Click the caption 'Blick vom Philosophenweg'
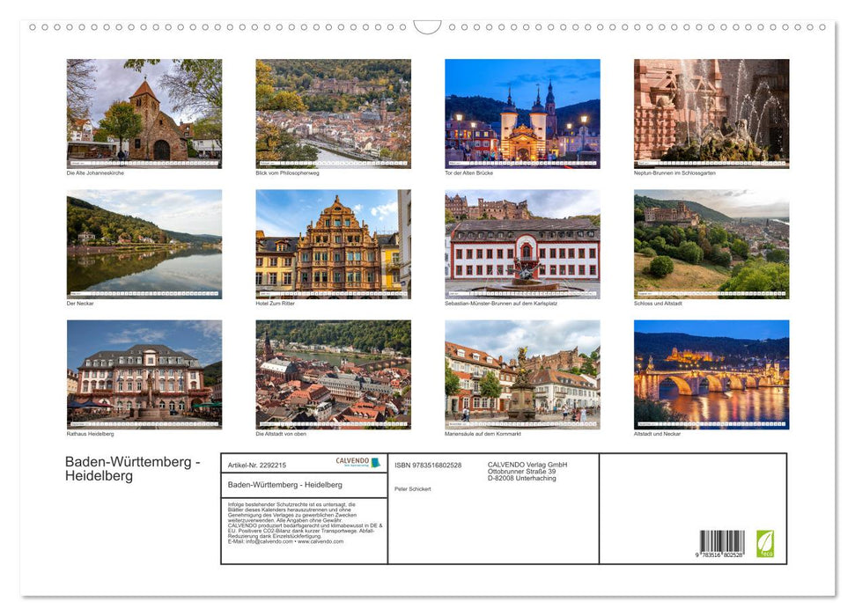Viewport: 855px width, 616px height. 287,172
